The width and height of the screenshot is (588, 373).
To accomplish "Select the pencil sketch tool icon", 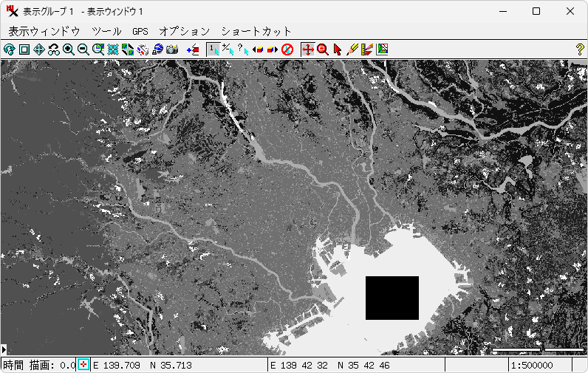I will (x=352, y=49).
